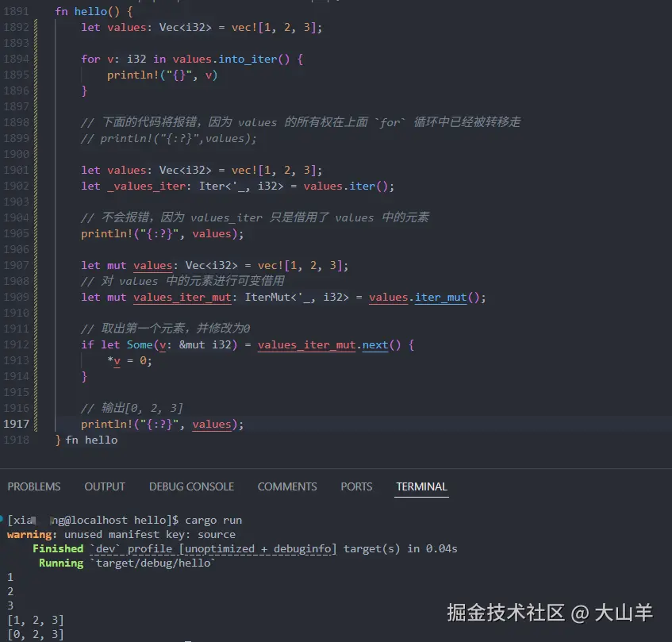Open the COMMENTS panel tab
Image resolution: width=672 pixels, height=642 pixels.
tap(287, 486)
